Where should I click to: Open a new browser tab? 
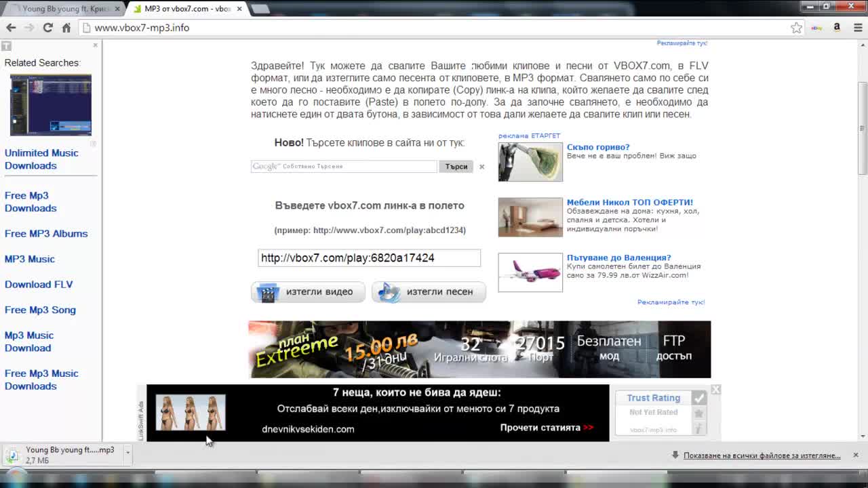coord(260,9)
